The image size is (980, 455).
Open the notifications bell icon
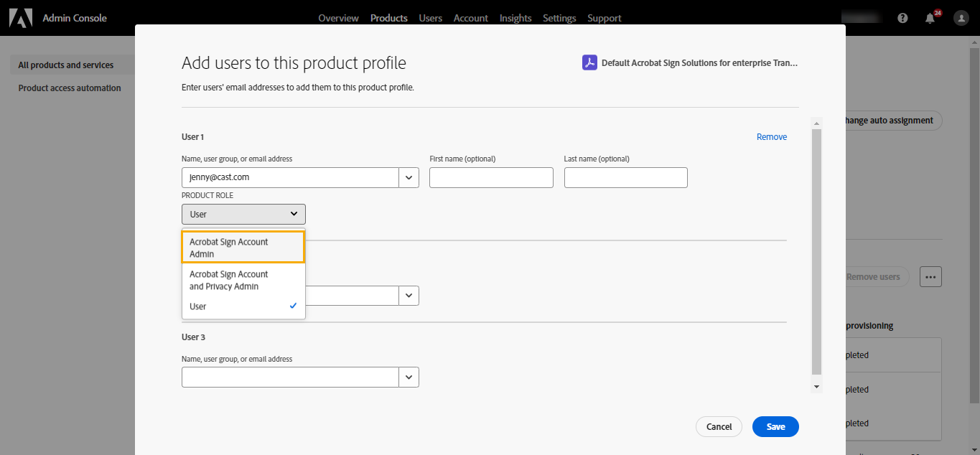[x=930, y=18]
